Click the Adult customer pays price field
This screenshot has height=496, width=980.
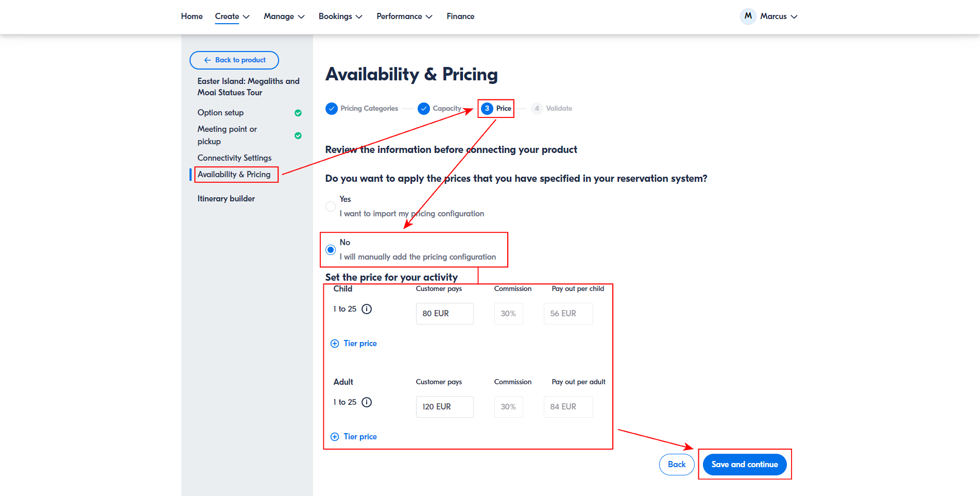tap(444, 407)
